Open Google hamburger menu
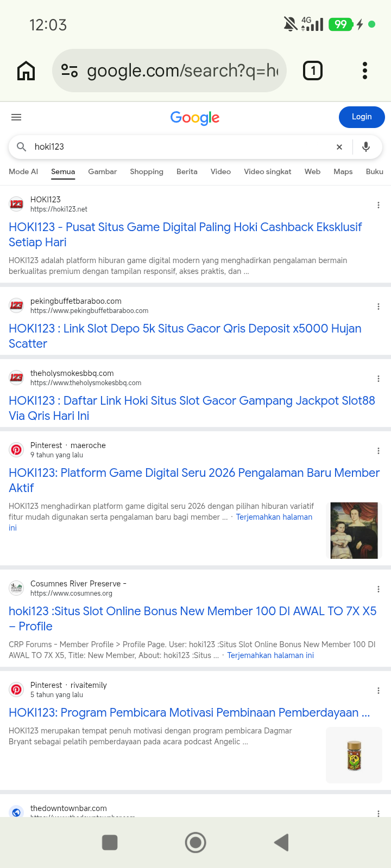The height and width of the screenshot is (868, 391). [x=16, y=117]
